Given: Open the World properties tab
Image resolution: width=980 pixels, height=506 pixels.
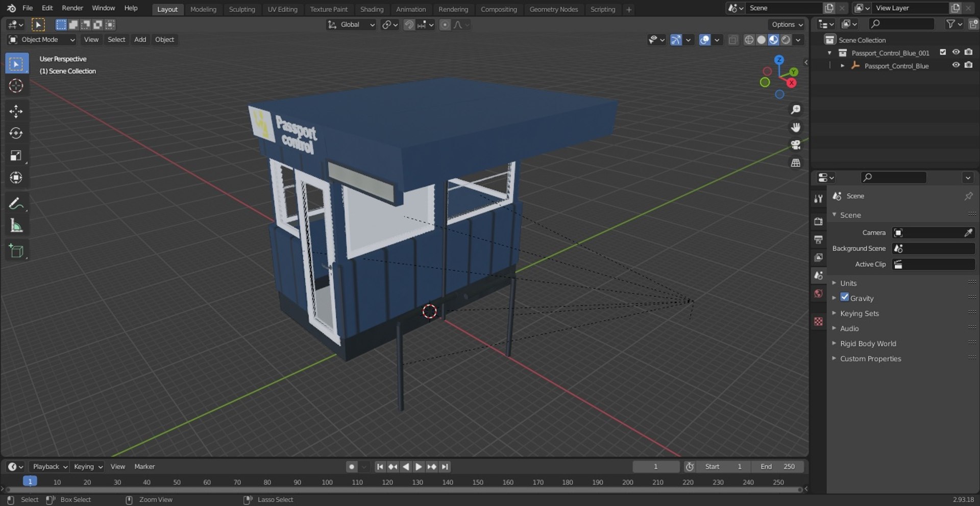Looking at the screenshot, I should point(818,294).
